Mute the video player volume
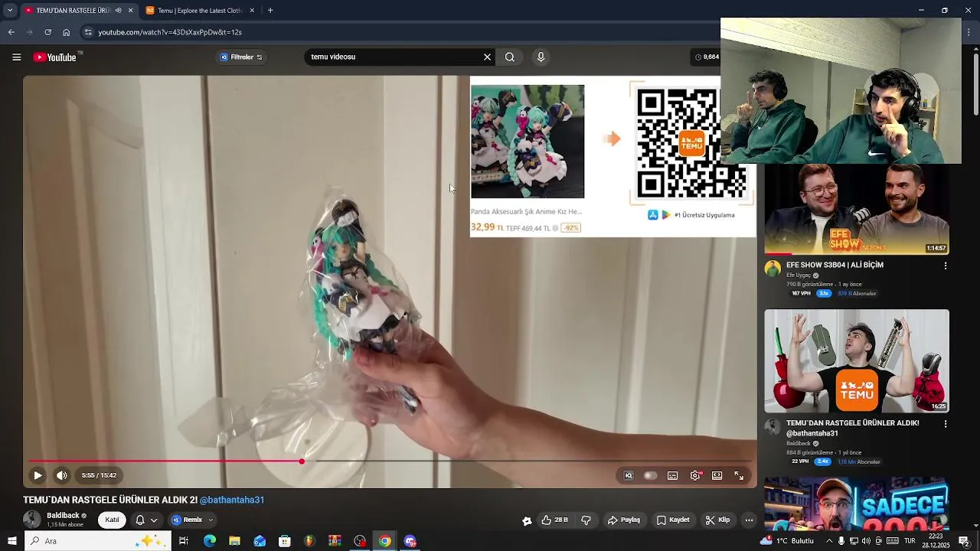980x551 pixels. 62,475
